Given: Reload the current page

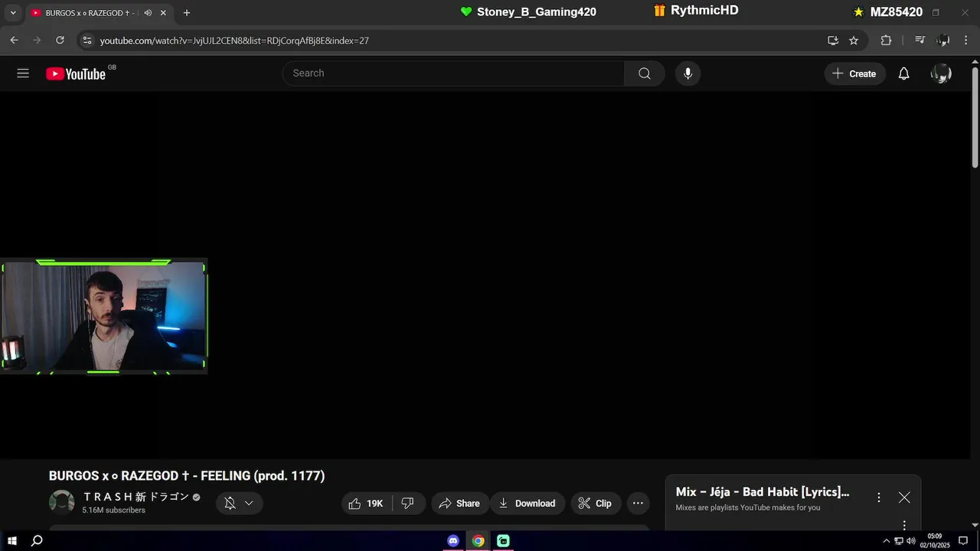Looking at the screenshot, I should coord(60,40).
